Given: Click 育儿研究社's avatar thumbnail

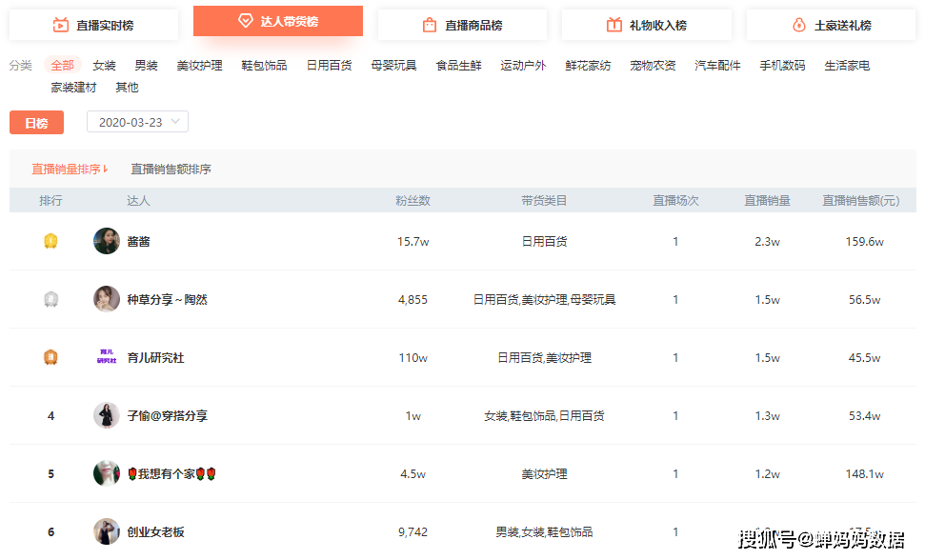Looking at the screenshot, I should pyautogui.click(x=106, y=357).
